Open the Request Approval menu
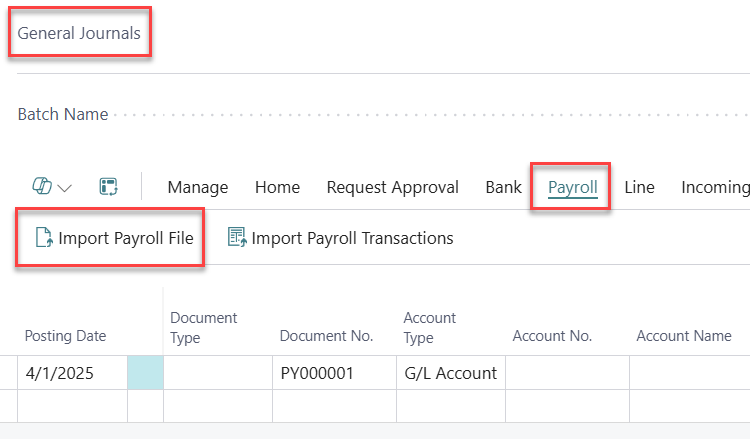750x439 pixels. [393, 187]
